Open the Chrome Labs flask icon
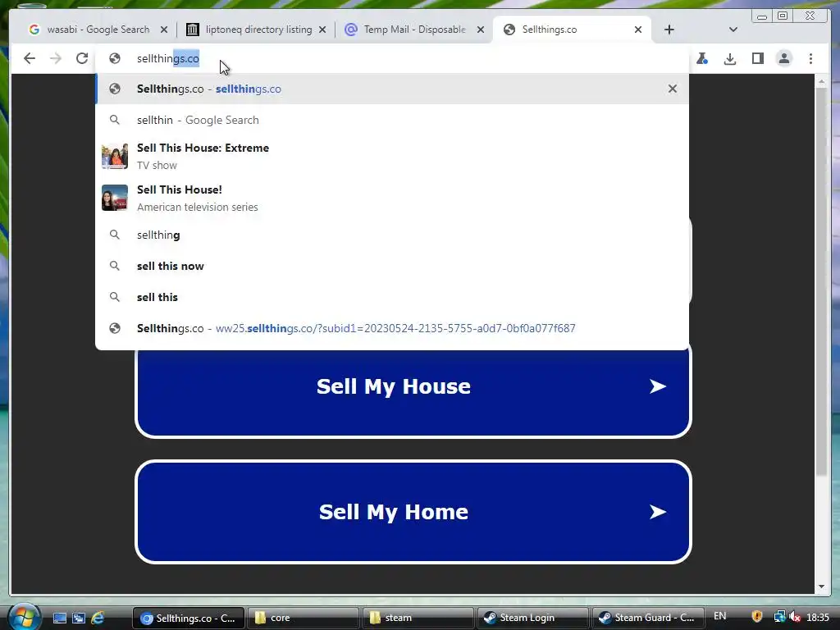Screen dimensions: 840x630 pyautogui.click(x=702, y=58)
